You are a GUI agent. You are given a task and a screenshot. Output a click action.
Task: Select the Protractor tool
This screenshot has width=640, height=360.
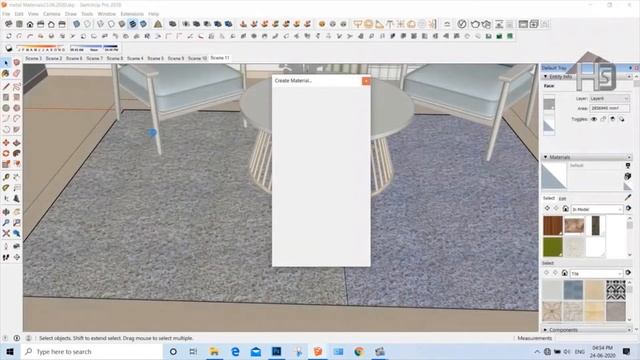[x=6, y=188]
